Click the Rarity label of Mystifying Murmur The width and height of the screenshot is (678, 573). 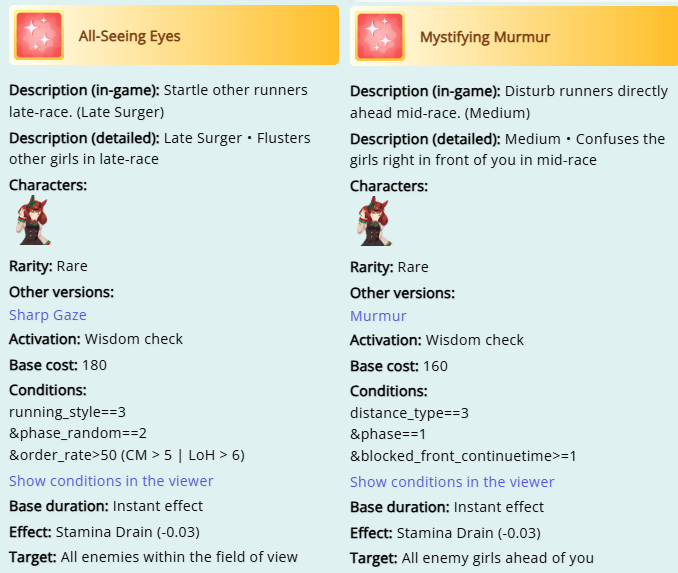point(371,267)
